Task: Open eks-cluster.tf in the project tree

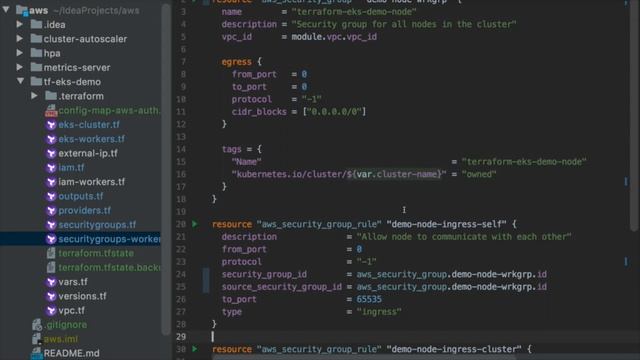Action: pyautogui.click(x=89, y=125)
